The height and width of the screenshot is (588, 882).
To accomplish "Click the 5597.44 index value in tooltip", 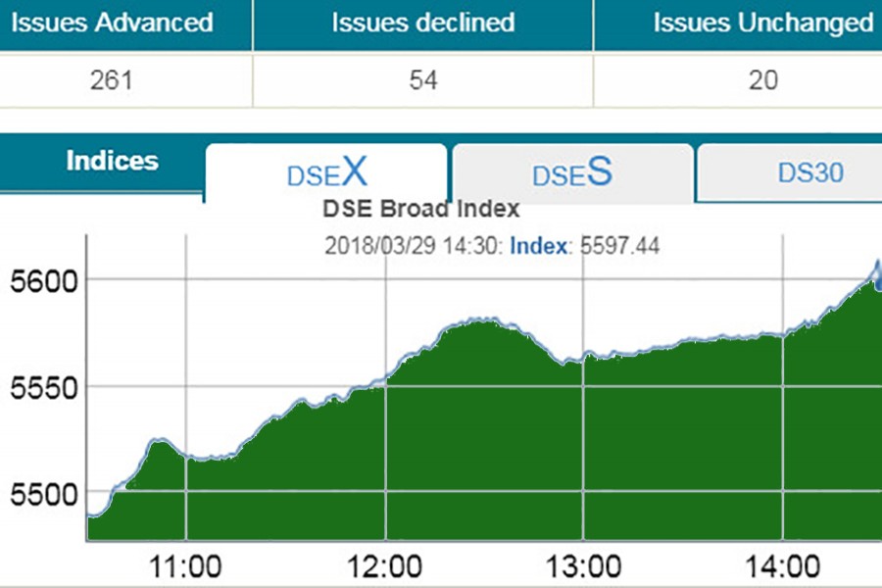I will pos(618,246).
